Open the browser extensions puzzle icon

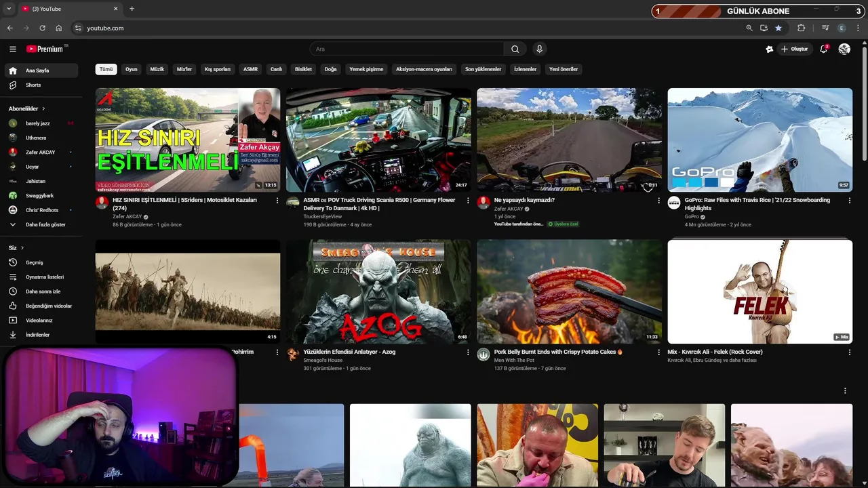point(802,28)
